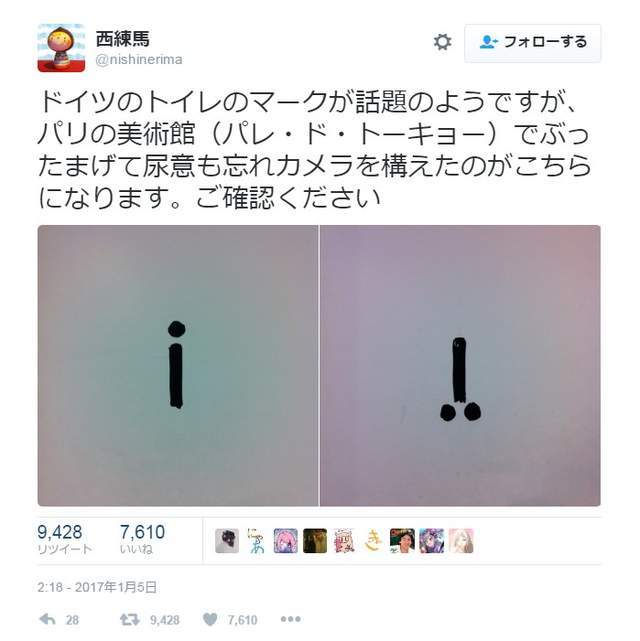The height and width of the screenshot is (641, 640).
Task: View the 9,428 リツイート list
Action: coord(64,539)
